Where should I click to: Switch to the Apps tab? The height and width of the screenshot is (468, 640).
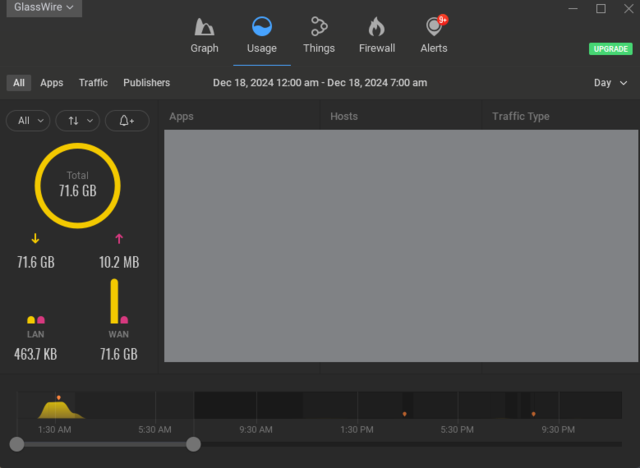(51, 83)
